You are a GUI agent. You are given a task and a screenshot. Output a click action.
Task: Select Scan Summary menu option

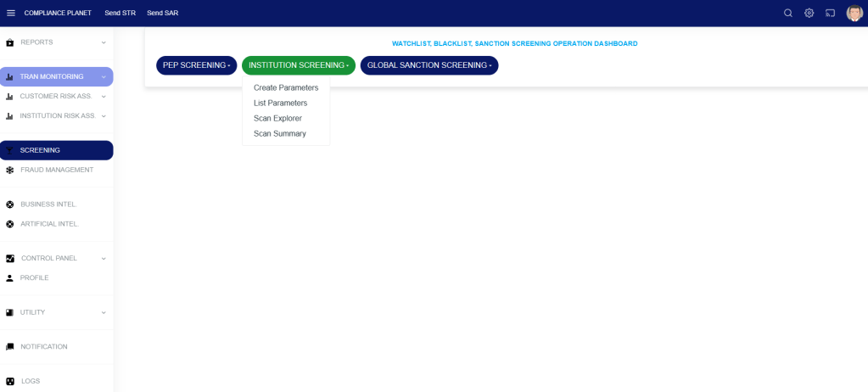tap(280, 133)
